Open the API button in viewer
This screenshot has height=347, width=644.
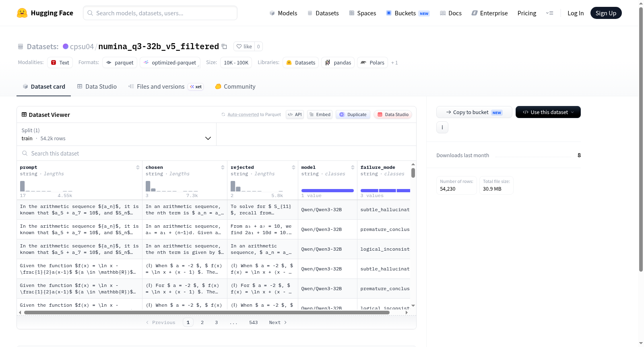tap(295, 114)
